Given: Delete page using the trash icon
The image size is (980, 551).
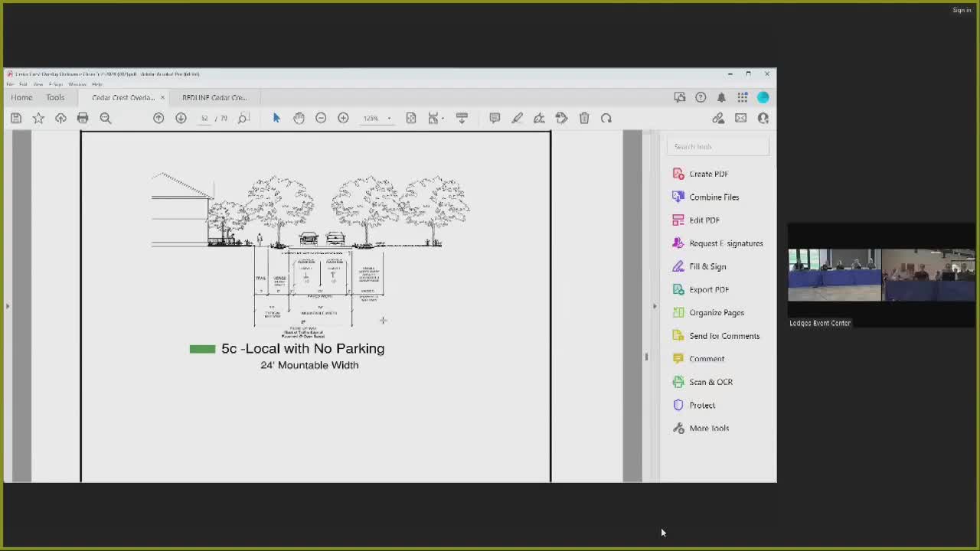Looking at the screenshot, I should coord(584,118).
